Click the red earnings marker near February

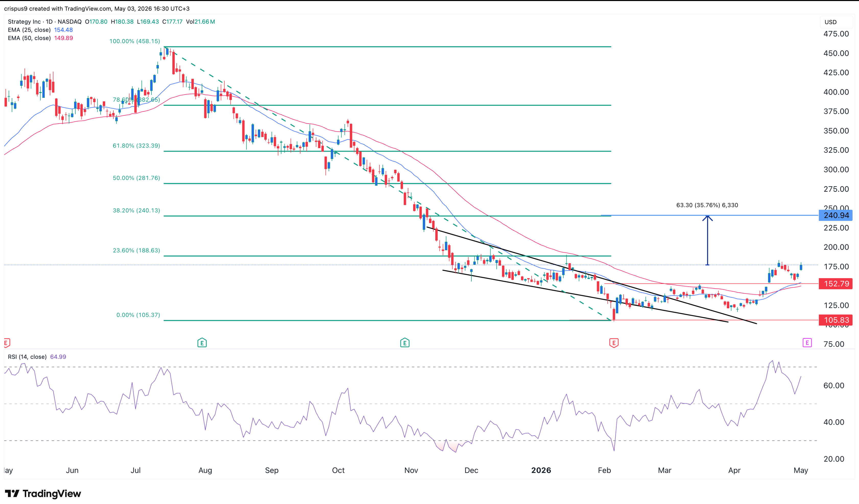(614, 342)
